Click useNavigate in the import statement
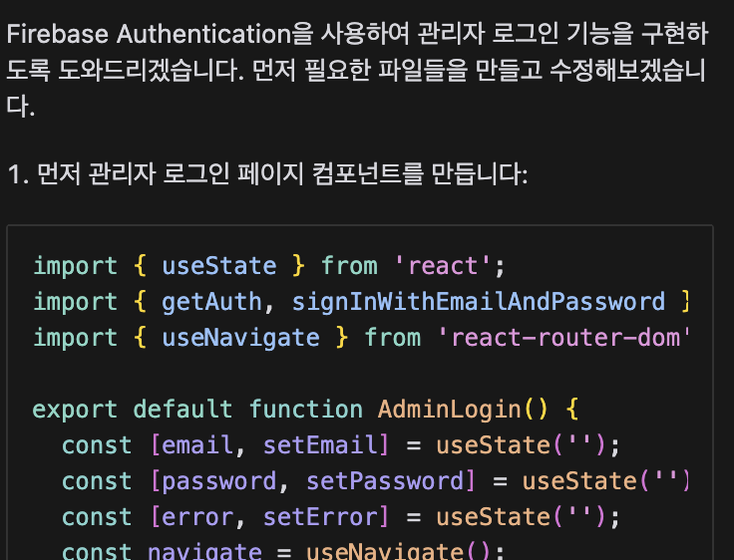734x560 pixels. click(240, 338)
